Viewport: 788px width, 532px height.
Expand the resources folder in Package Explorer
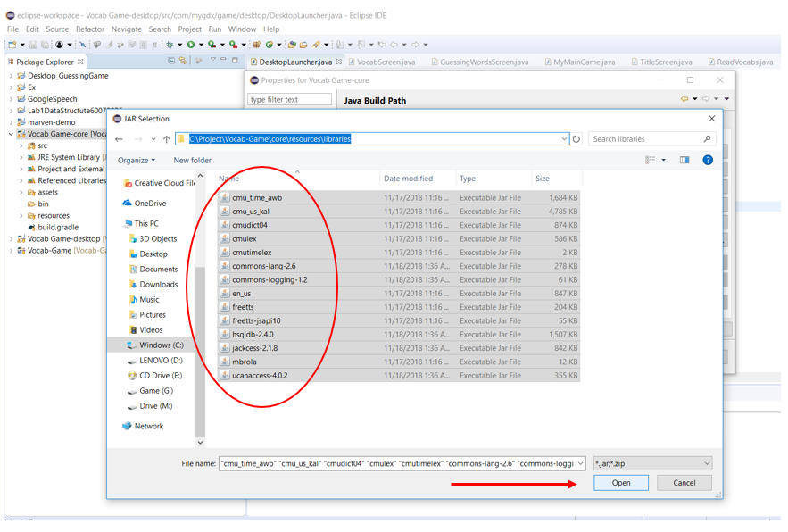(x=21, y=216)
